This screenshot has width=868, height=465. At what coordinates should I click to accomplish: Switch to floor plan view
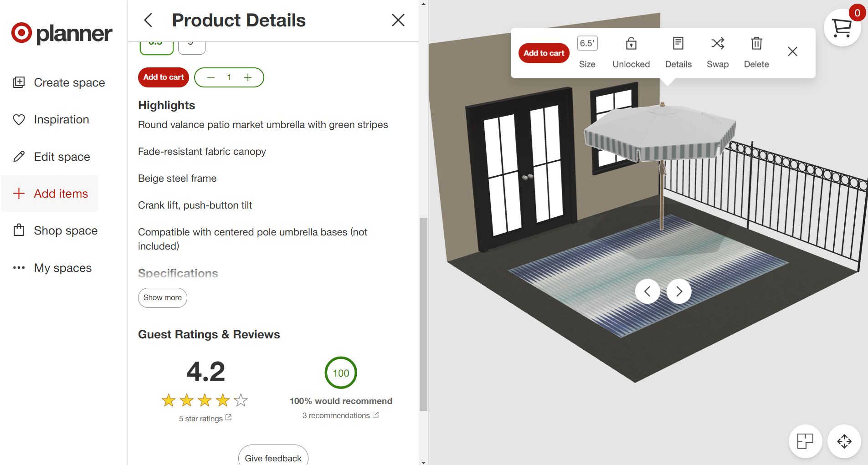pyautogui.click(x=805, y=441)
